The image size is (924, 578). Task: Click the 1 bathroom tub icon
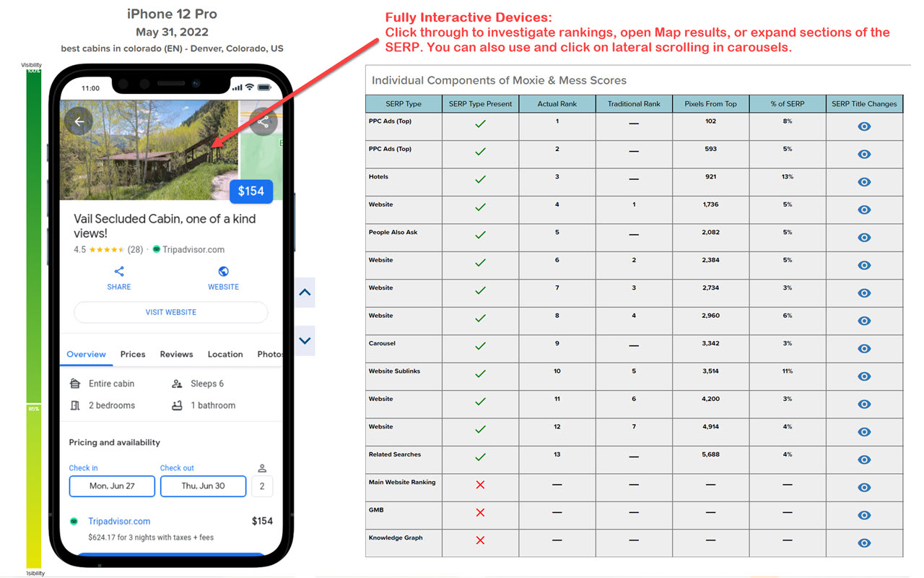tap(177, 405)
